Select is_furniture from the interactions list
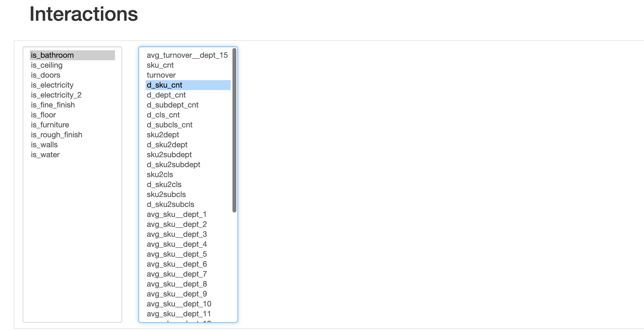The height and width of the screenshot is (331, 644). click(49, 125)
